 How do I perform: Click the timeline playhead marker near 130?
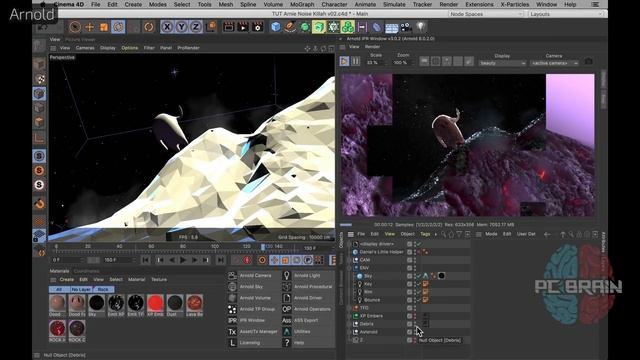click(263, 247)
